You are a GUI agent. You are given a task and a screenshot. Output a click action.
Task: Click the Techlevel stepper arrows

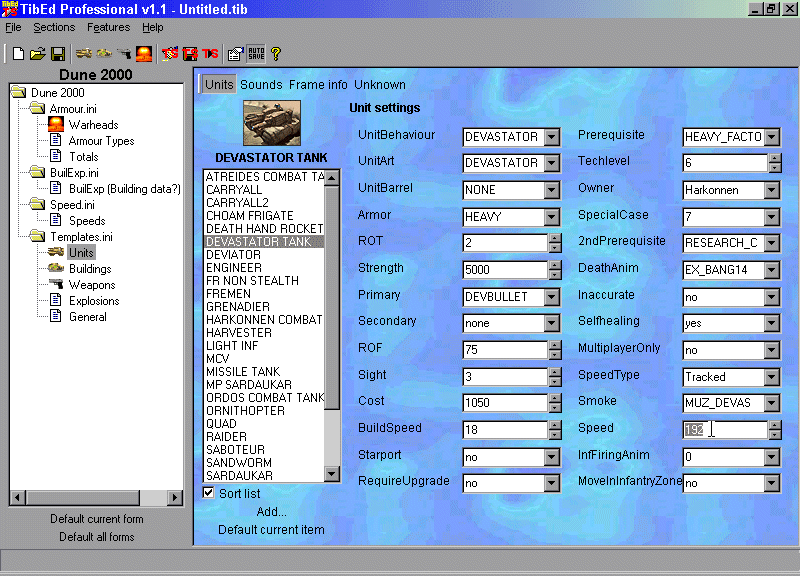point(775,163)
